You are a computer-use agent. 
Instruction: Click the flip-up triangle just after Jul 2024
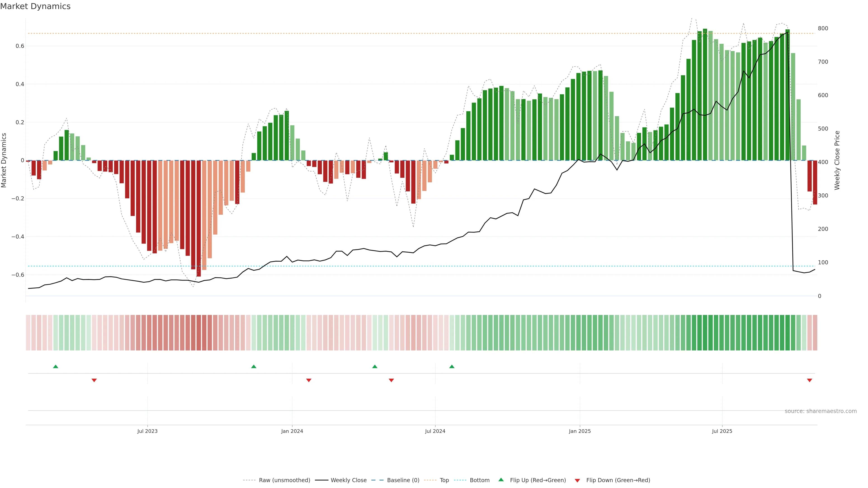click(452, 366)
